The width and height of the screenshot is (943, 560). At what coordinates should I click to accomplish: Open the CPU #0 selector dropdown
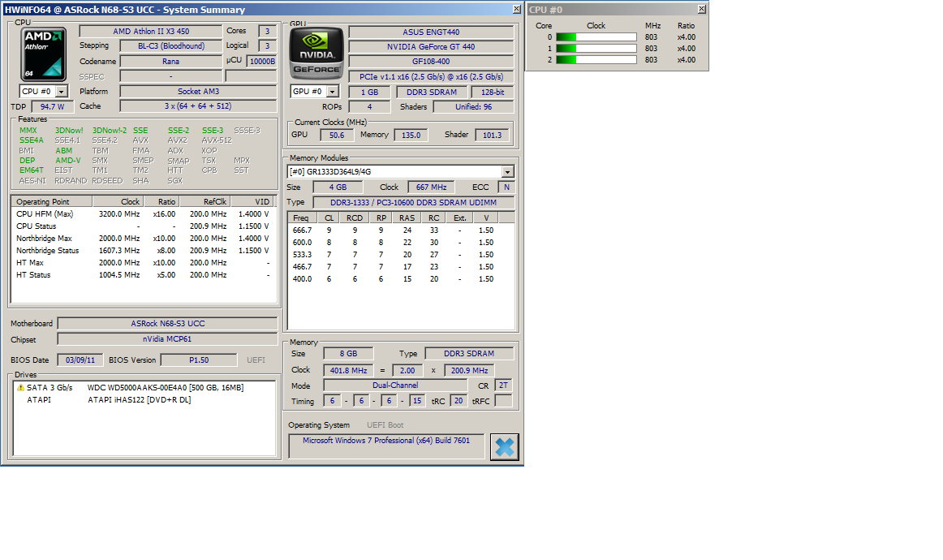pyautogui.click(x=62, y=92)
